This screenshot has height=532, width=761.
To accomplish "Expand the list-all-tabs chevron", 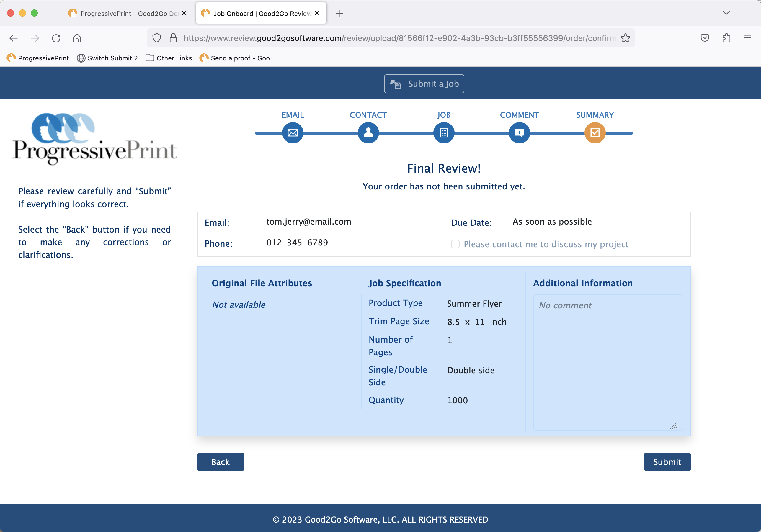I will click(x=726, y=13).
